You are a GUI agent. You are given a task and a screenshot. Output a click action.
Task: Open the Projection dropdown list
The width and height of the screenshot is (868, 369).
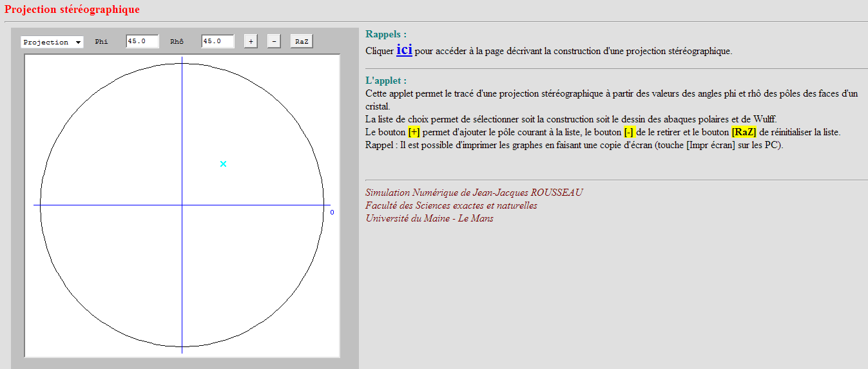point(52,42)
